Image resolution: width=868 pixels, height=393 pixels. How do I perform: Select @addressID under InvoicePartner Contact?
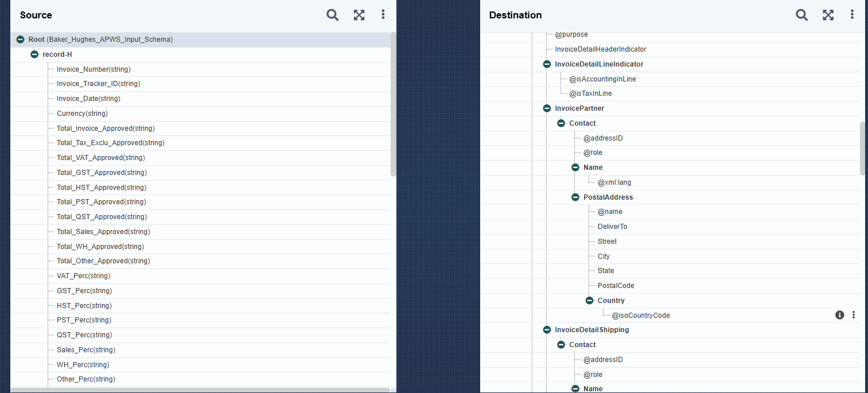[603, 138]
